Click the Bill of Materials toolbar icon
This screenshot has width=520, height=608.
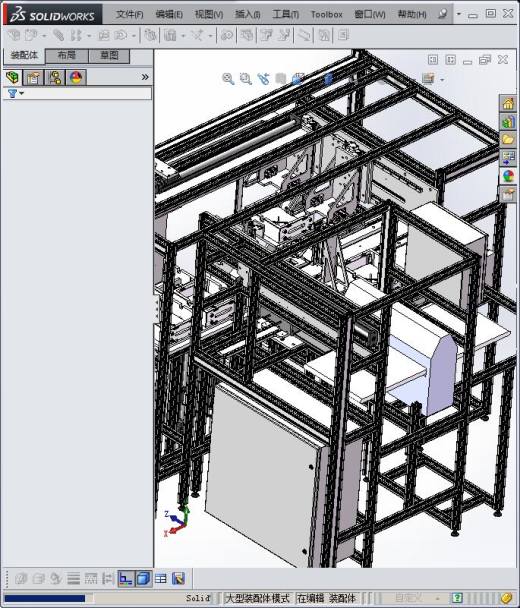tap(246, 36)
